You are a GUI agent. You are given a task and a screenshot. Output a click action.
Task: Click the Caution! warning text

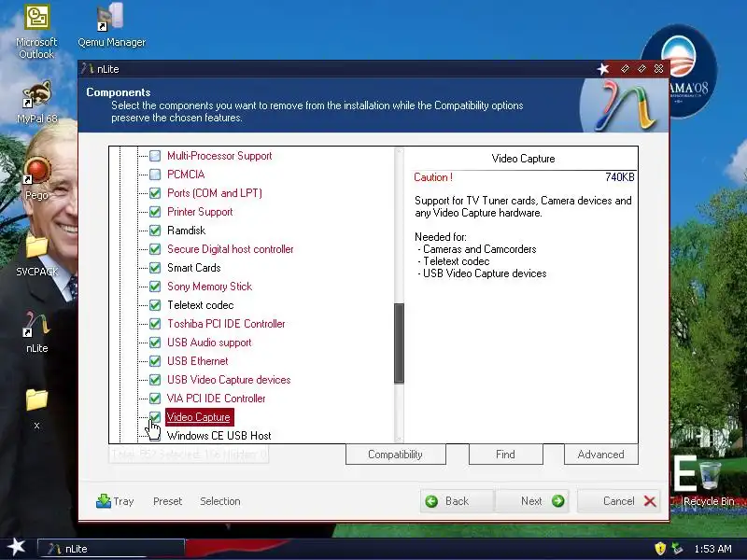(x=433, y=177)
